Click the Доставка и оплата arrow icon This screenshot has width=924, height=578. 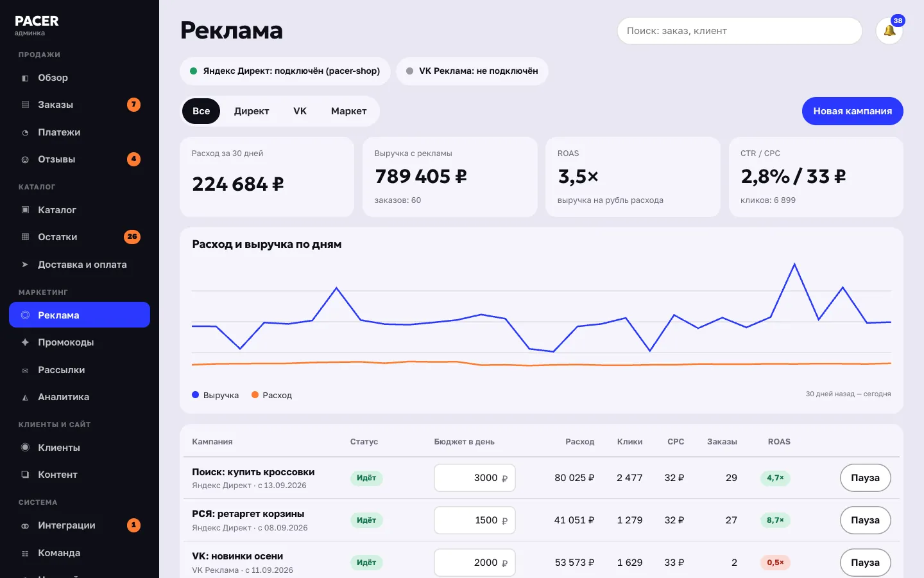click(25, 265)
